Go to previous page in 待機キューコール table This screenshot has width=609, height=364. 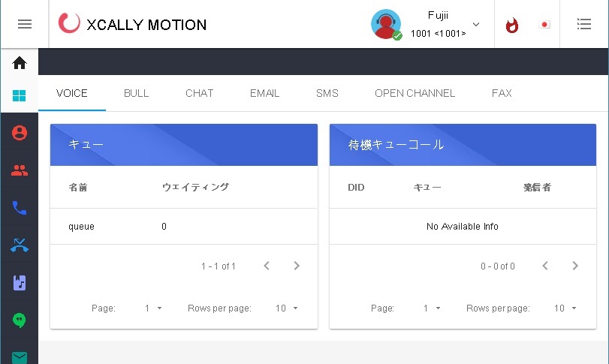point(545,266)
